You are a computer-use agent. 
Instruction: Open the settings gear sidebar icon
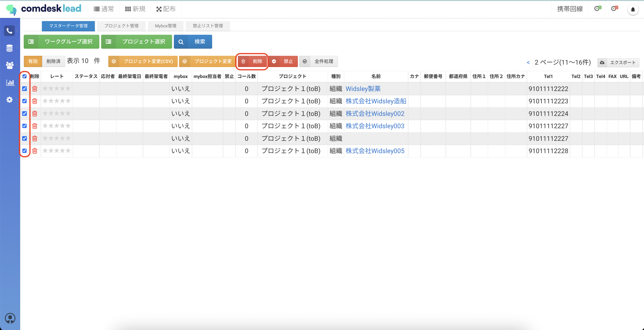[9, 100]
